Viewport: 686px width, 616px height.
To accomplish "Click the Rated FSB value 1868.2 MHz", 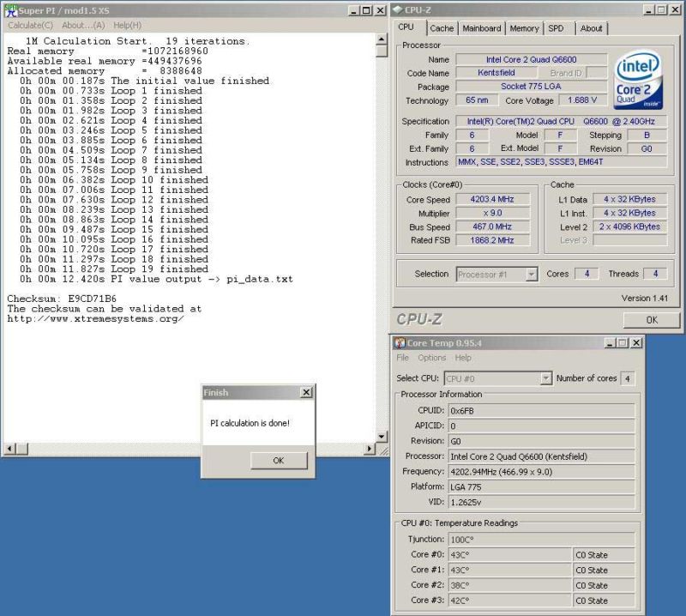I will click(x=492, y=240).
